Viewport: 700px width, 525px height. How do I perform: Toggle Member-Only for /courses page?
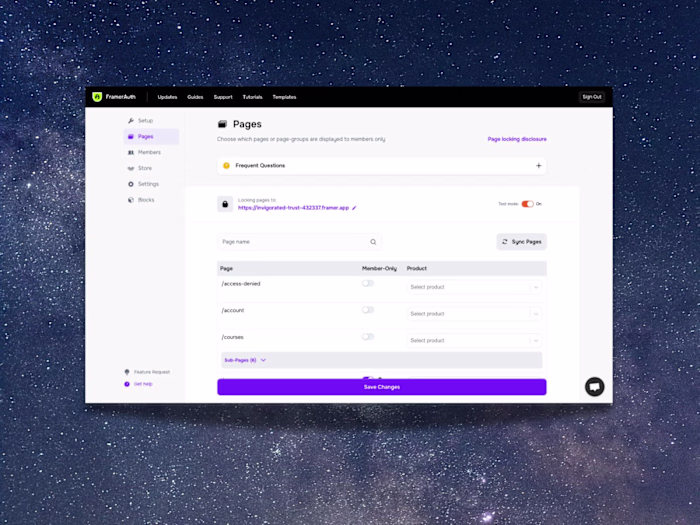point(368,337)
